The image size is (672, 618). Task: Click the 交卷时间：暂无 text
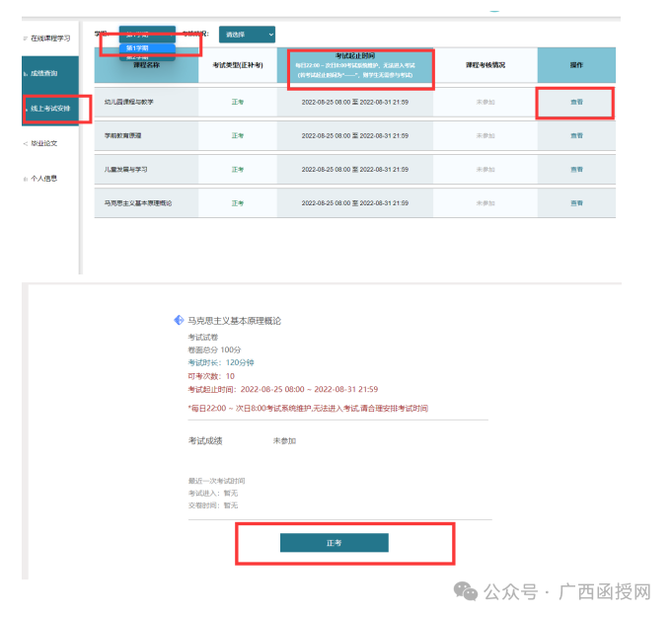[x=213, y=505]
